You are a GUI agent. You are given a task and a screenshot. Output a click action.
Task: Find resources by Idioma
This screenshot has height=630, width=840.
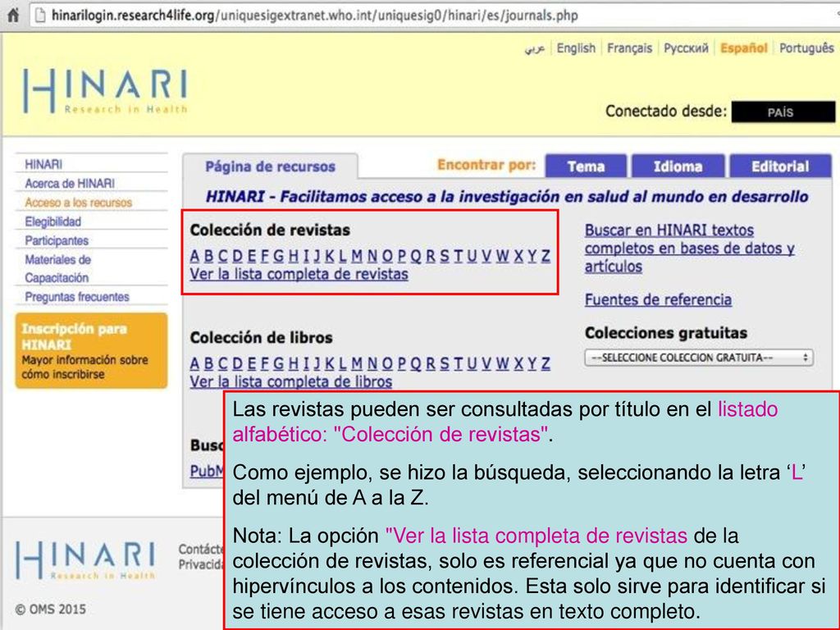click(678, 167)
